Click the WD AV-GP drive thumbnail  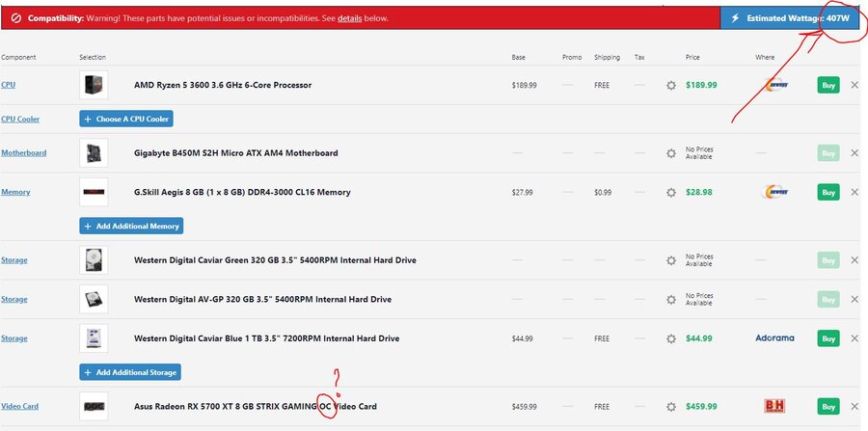pyautogui.click(x=94, y=299)
